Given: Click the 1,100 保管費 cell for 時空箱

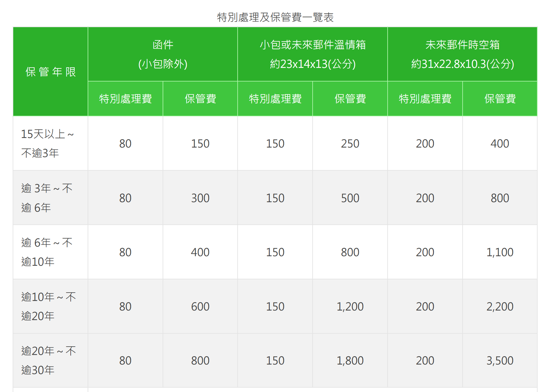Looking at the screenshot, I should tap(500, 252).
